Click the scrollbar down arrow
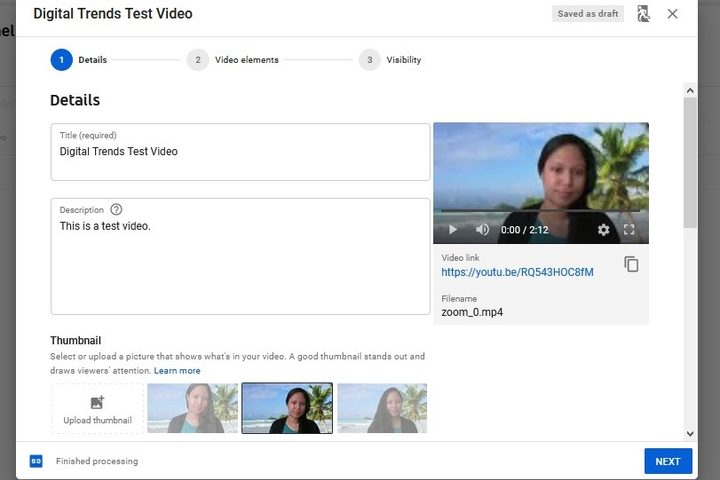720x480 pixels. point(690,433)
